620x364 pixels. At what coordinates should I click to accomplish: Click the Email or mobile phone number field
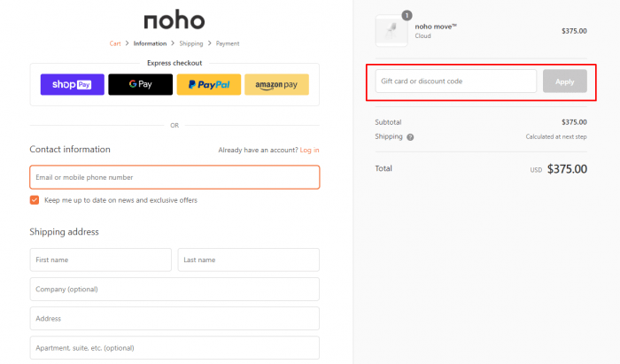pyautogui.click(x=174, y=177)
